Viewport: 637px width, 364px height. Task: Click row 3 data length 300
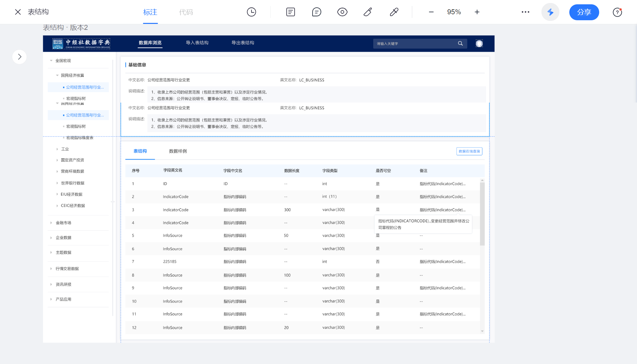pos(287,210)
